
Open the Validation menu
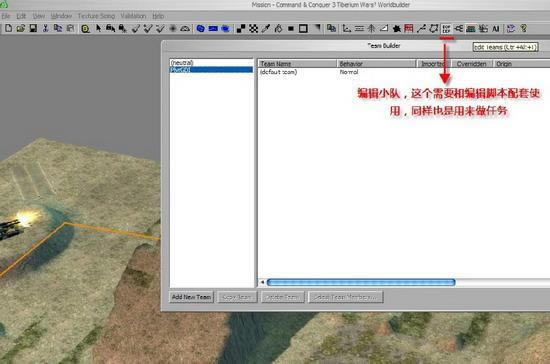[133, 16]
